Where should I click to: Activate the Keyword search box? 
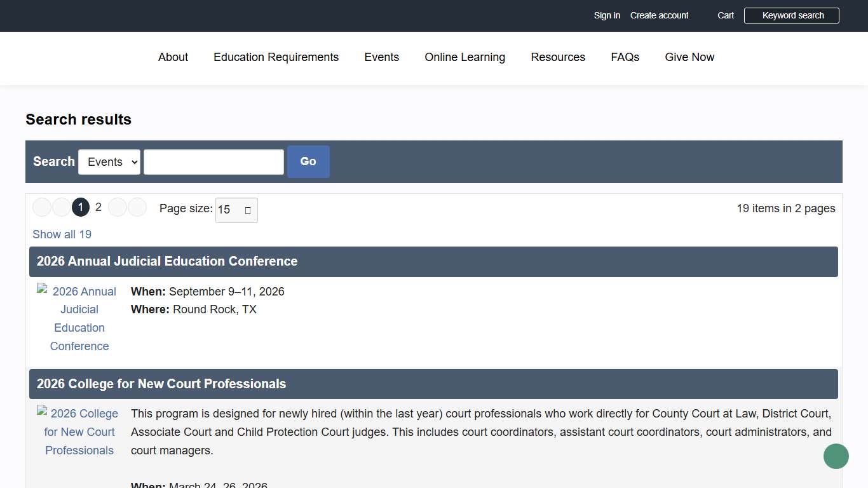click(x=791, y=15)
